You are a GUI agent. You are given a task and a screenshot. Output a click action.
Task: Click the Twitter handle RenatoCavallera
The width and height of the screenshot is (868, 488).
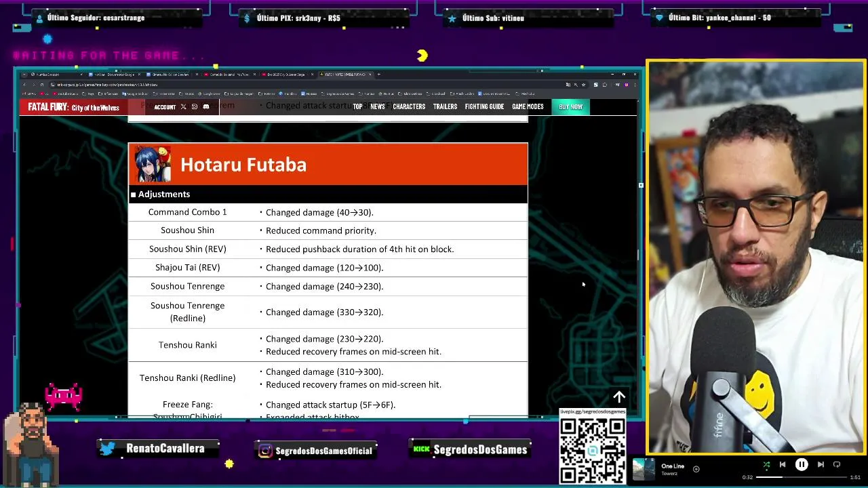[165, 449]
